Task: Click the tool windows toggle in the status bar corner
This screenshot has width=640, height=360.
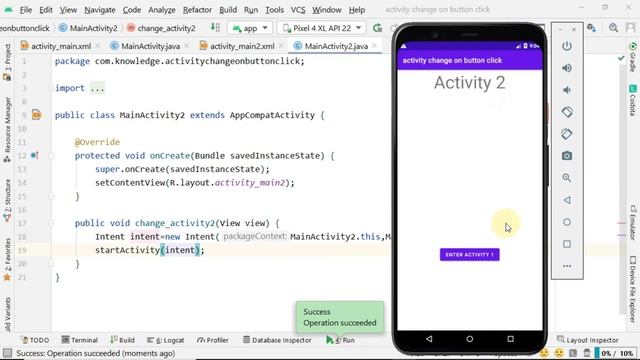Action: pyautogui.click(x=7, y=353)
